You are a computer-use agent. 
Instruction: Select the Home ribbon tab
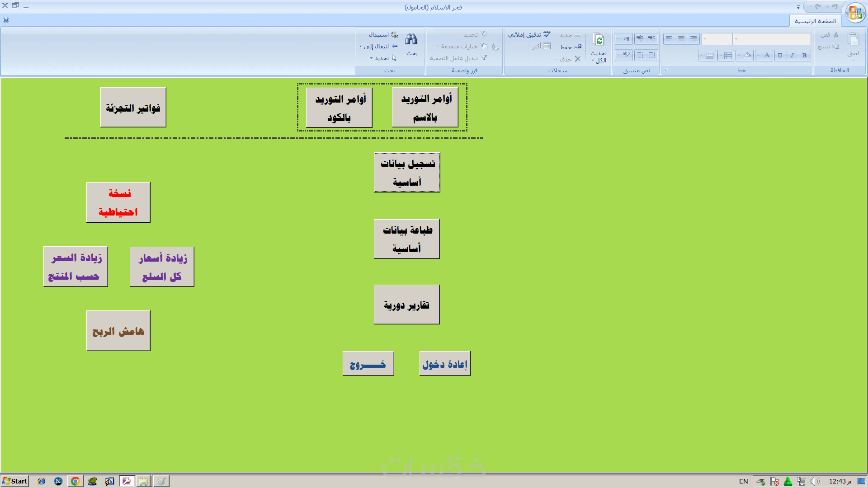[x=815, y=21]
